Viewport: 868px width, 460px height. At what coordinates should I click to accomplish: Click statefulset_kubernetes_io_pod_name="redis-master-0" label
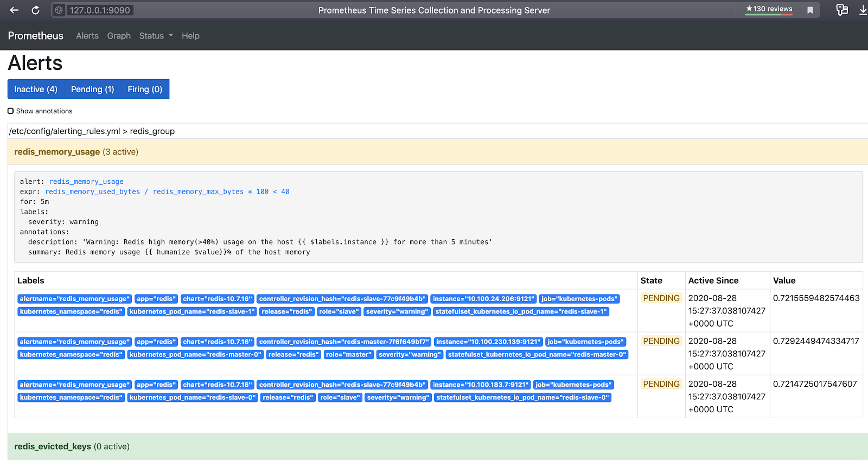[x=537, y=355]
